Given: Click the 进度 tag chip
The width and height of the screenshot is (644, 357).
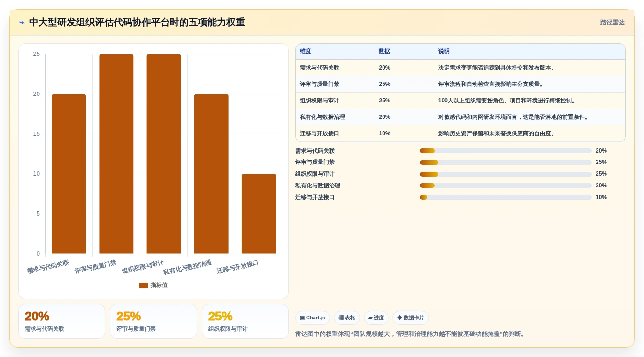Looking at the screenshot, I should pyautogui.click(x=376, y=318).
